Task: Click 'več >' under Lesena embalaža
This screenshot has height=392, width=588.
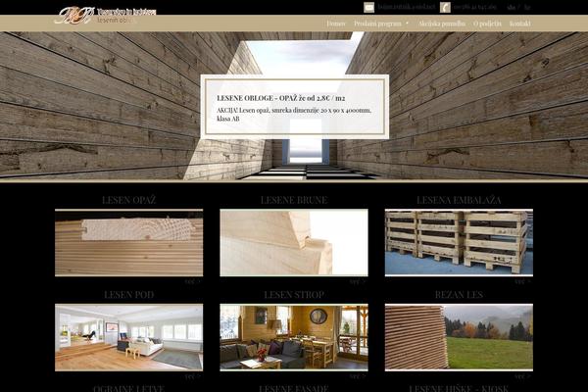Action: pyautogui.click(x=522, y=281)
